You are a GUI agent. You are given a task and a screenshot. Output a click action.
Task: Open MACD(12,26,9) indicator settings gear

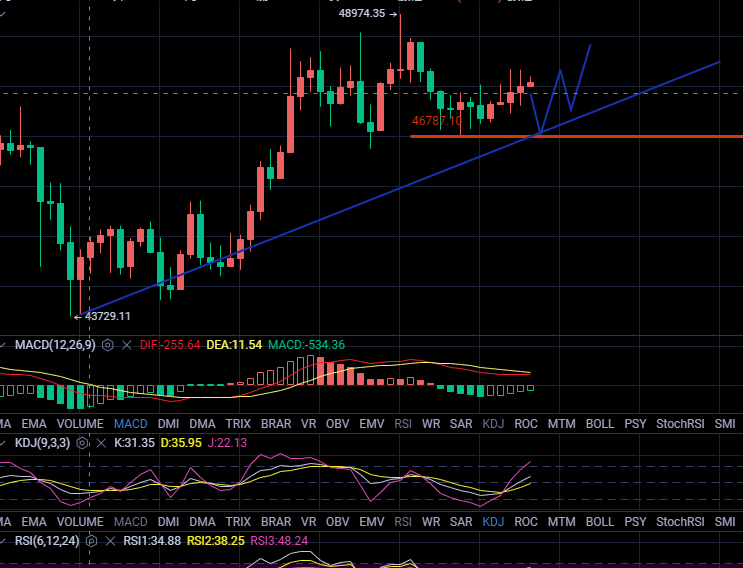(x=108, y=345)
